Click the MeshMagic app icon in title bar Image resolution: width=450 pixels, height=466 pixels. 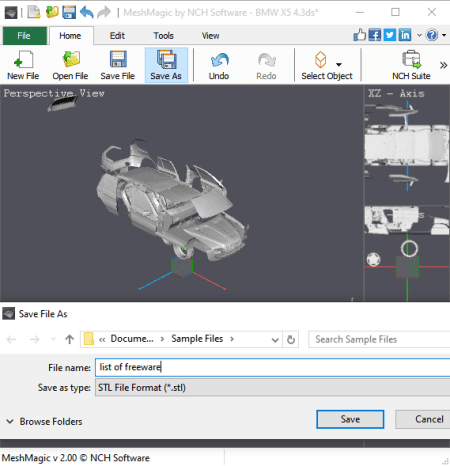tap(11, 13)
